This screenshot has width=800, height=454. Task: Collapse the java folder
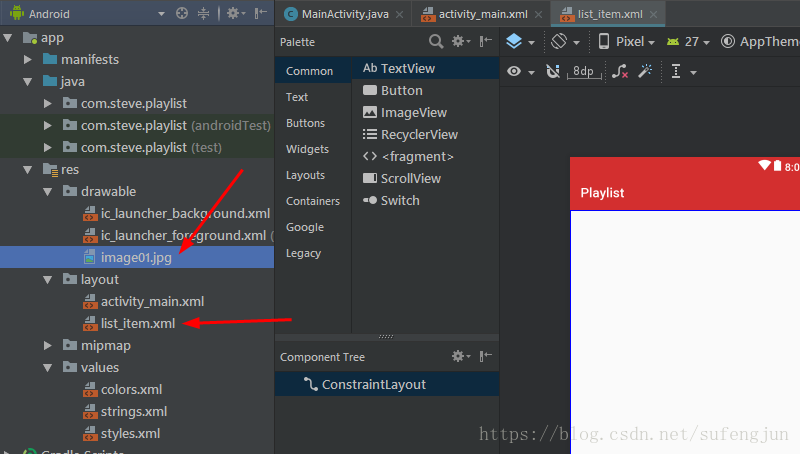coord(28,82)
